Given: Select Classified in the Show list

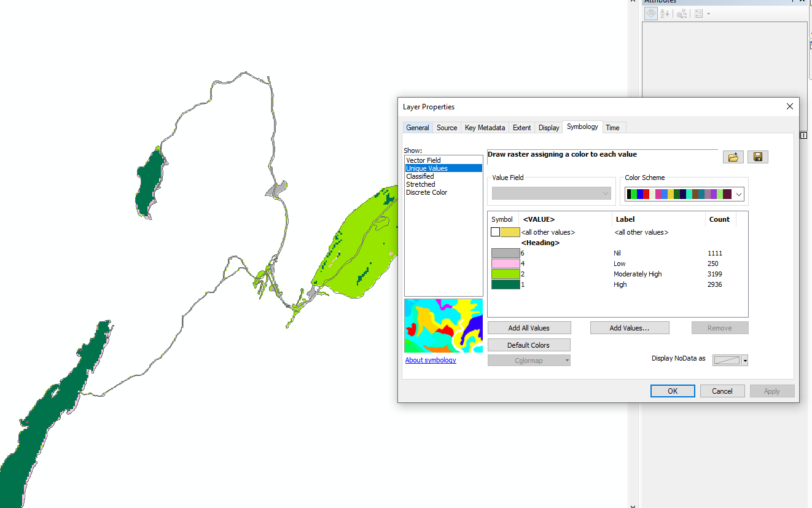Looking at the screenshot, I should tap(443, 176).
